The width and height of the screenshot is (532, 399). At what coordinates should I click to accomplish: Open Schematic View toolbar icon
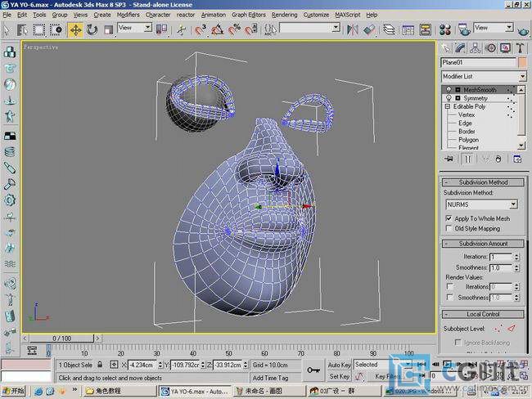(x=425, y=29)
